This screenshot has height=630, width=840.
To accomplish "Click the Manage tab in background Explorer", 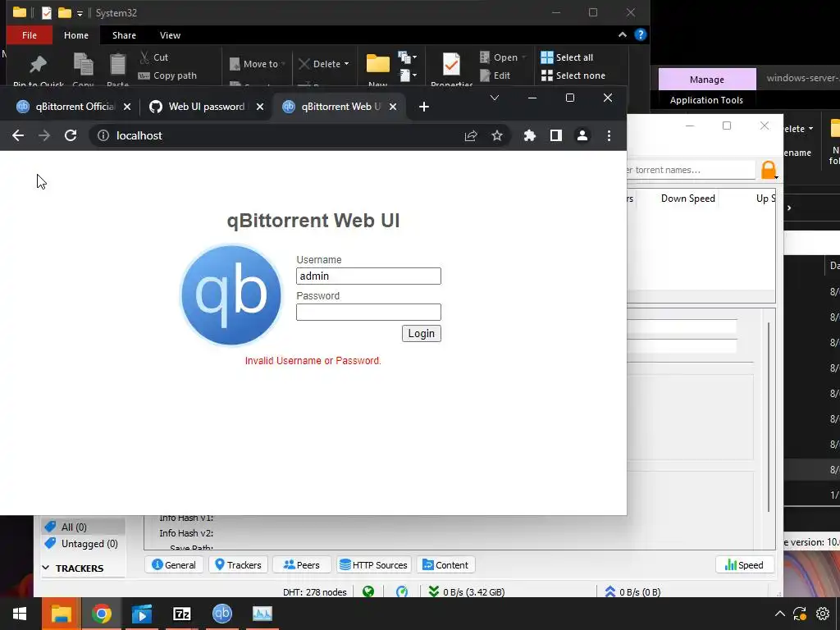I will (707, 80).
